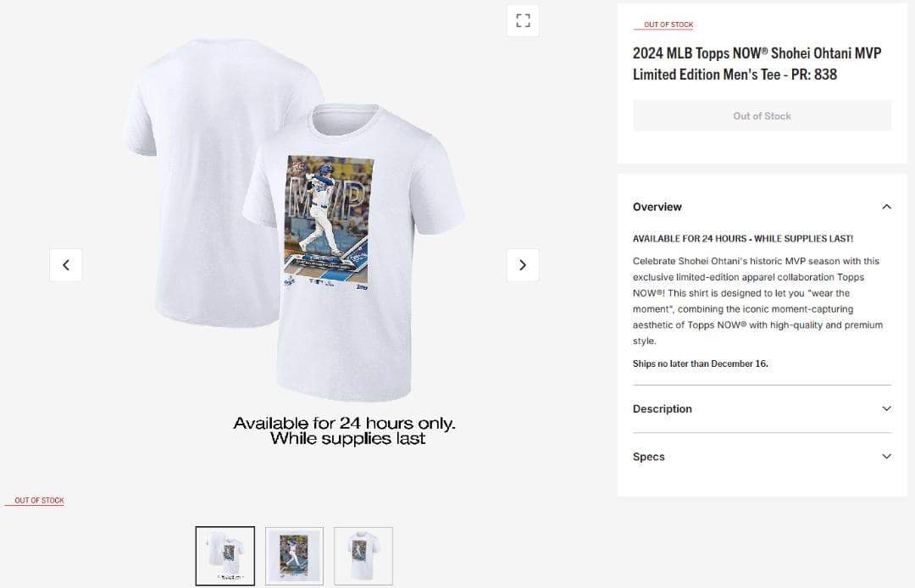Screen dimensions: 915x588
Task: Click the Specs heading label
Action: pyautogui.click(x=649, y=457)
